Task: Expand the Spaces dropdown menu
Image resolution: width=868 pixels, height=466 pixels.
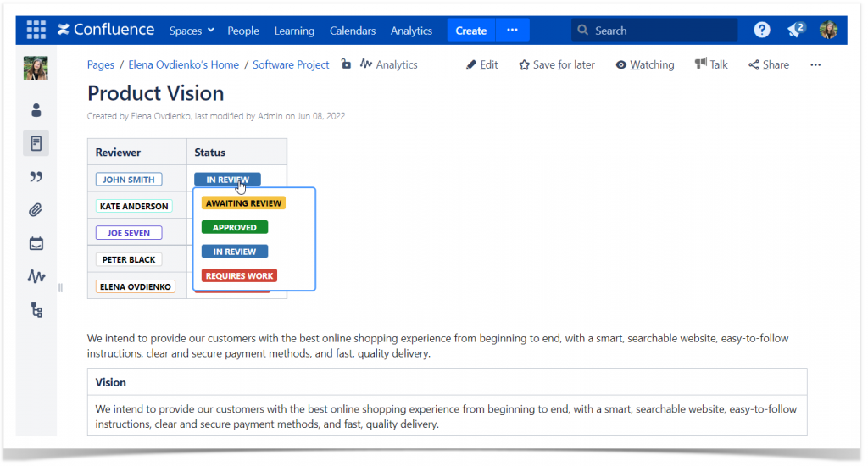Action: click(192, 31)
